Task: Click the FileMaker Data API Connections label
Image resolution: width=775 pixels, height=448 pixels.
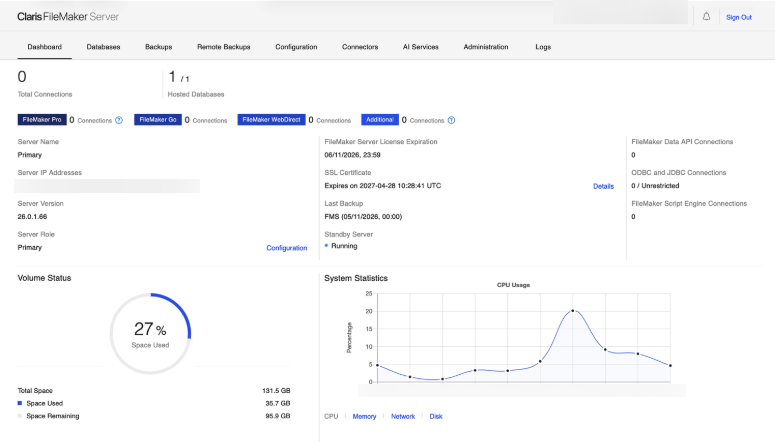Action: [682, 142]
